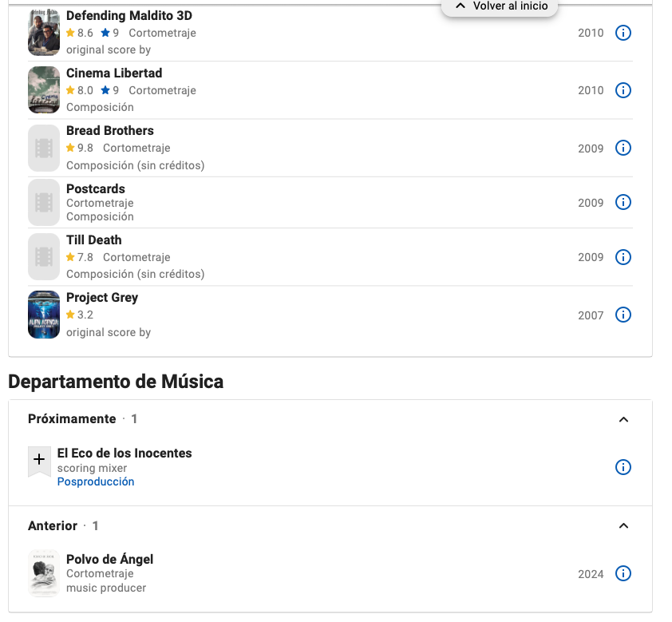Click the info icon beside Polvo de Ángel
Viewport: 672px width, 622px height.
tap(623, 573)
